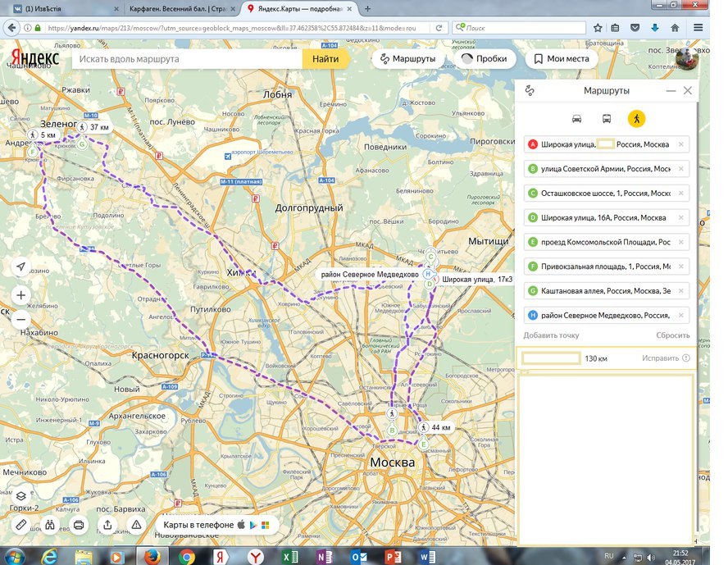Edit the Каштановая аллея waypoint field
728x565 pixels.
tap(607, 290)
